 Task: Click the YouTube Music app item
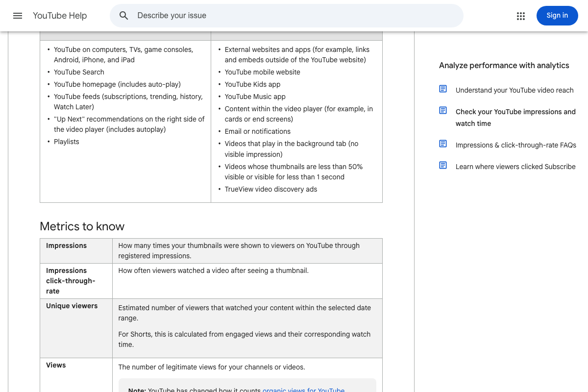[255, 97]
